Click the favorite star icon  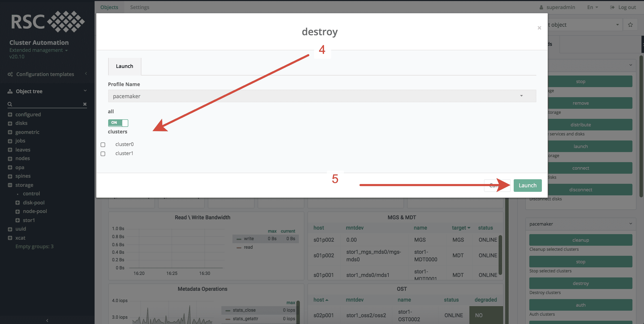click(630, 25)
